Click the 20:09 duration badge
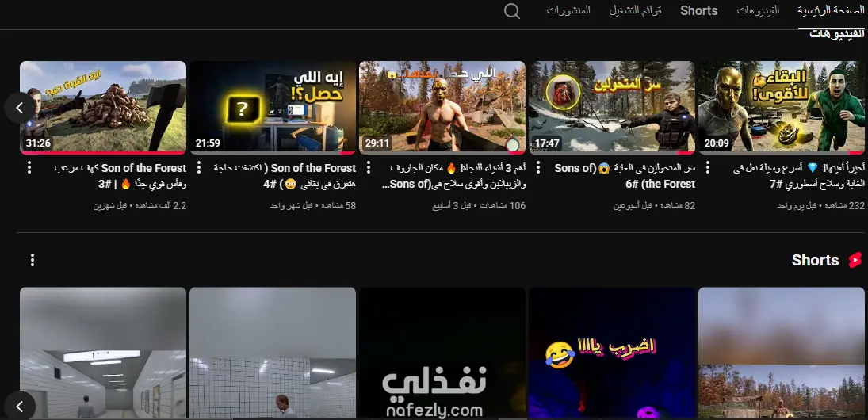868x420 pixels. pyautogui.click(x=717, y=143)
